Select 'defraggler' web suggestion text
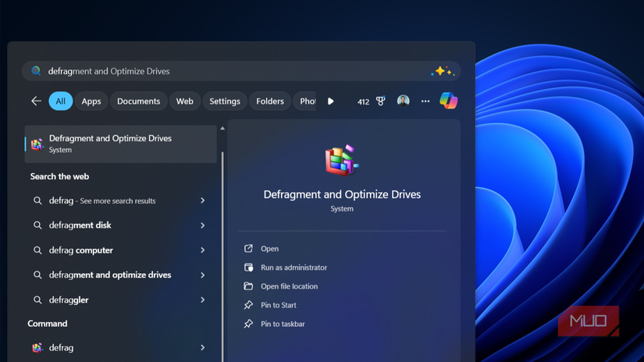 pyautogui.click(x=69, y=300)
